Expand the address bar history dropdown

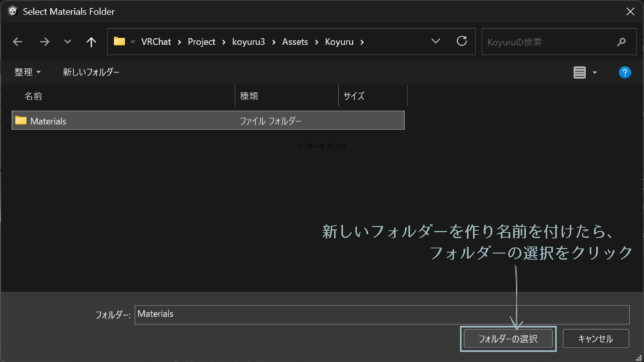pyautogui.click(x=436, y=41)
